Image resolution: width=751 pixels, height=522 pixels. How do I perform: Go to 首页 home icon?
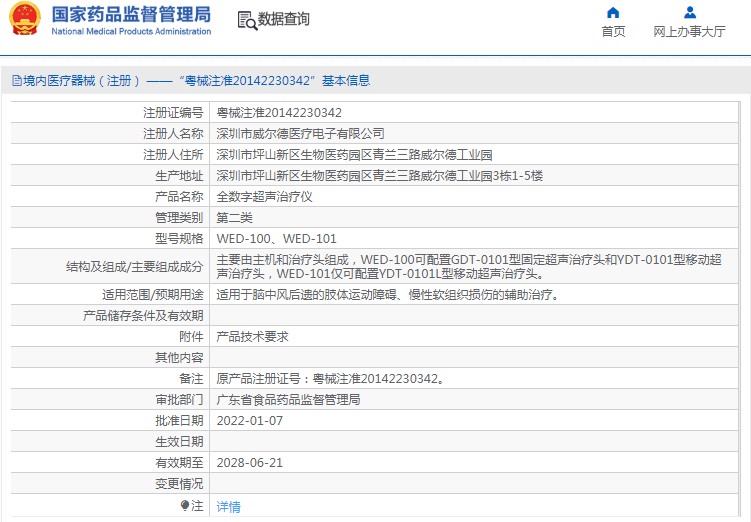pyautogui.click(x=613, y=12)
